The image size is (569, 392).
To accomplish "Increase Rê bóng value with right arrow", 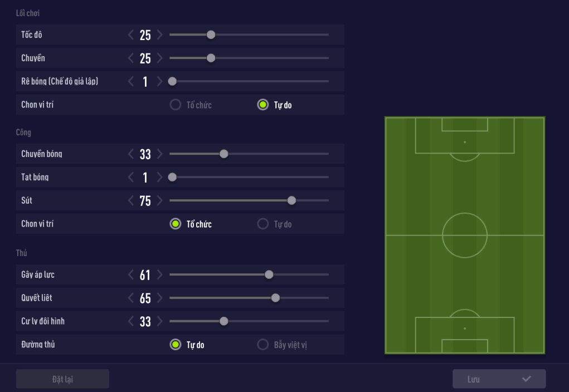I will tap(160, 81).
